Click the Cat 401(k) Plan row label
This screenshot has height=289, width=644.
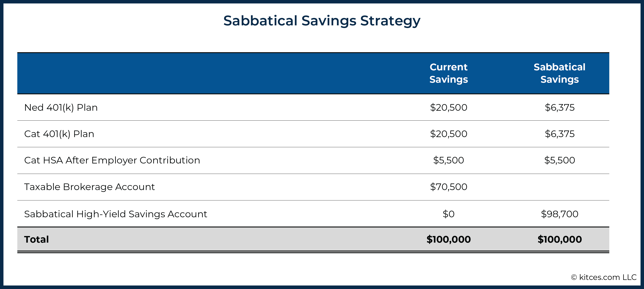pos(59,134)
